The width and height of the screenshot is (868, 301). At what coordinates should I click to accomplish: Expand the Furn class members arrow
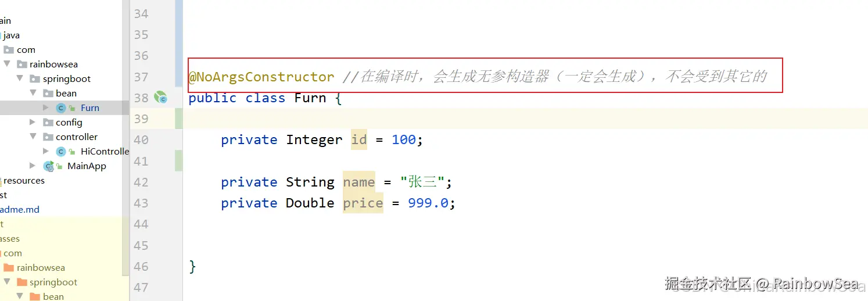(x=46, y=107)
